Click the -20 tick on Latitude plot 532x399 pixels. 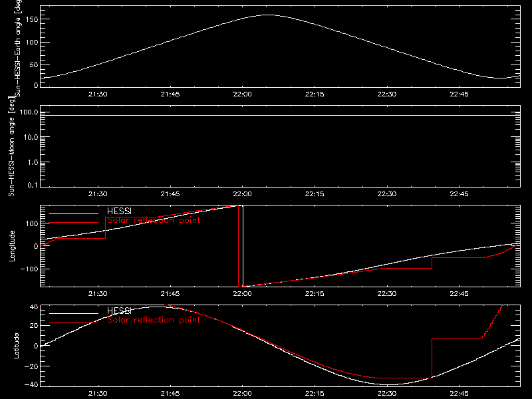(x=31, y=366)
